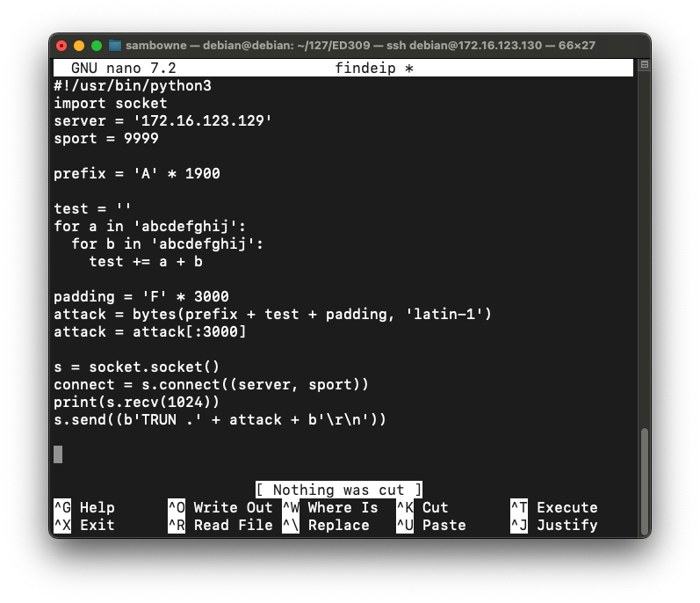Click the 'findeip *' filename in nano header

coord(374,68)
